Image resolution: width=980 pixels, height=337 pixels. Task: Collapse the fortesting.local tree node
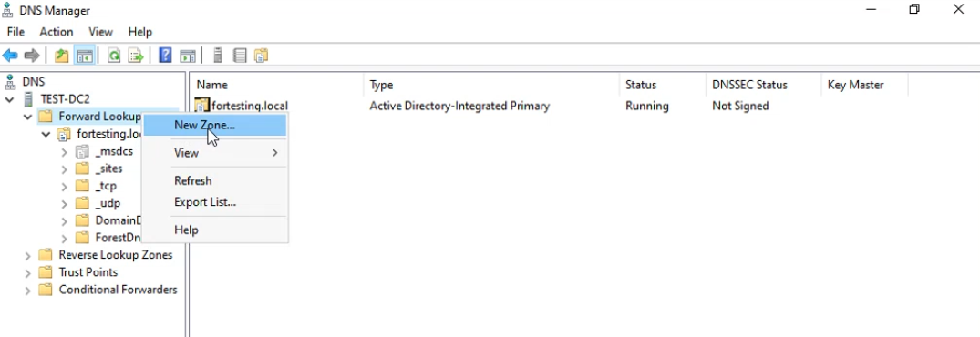pos(46,134)
